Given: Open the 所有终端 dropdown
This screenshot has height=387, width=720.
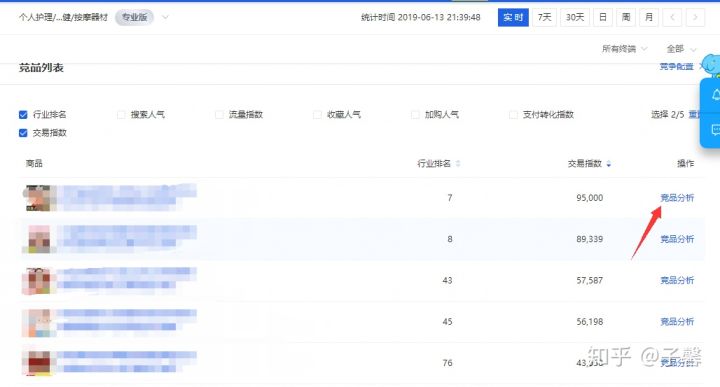Looking at the screenshot, I should coord(624,49).
